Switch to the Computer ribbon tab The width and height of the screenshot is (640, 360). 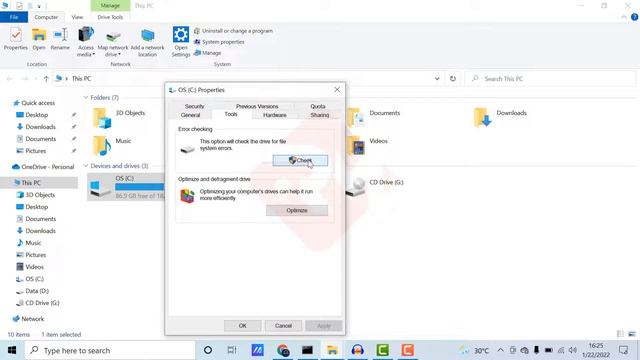[x=46, y=17]
